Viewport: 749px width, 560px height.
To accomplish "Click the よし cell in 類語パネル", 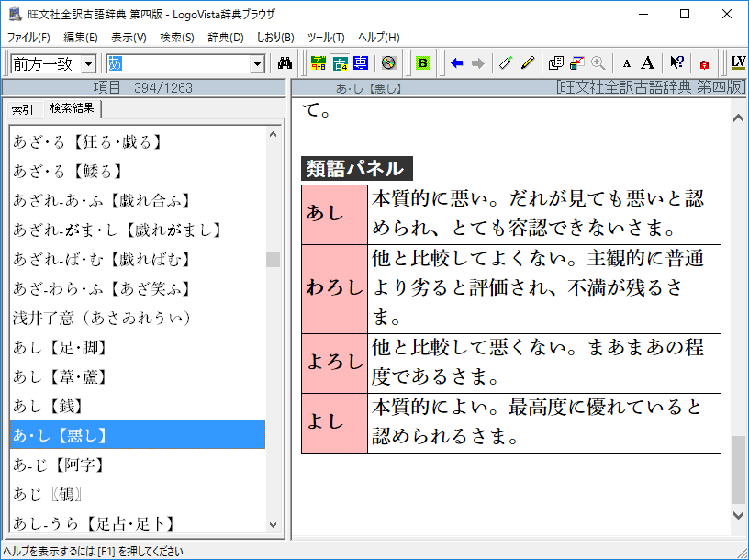I will (x=334, y=423).
